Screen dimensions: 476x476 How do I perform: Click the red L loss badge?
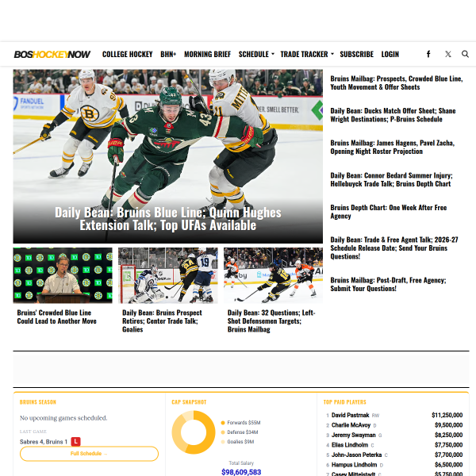pyautogui.click(x=75, y=442)
